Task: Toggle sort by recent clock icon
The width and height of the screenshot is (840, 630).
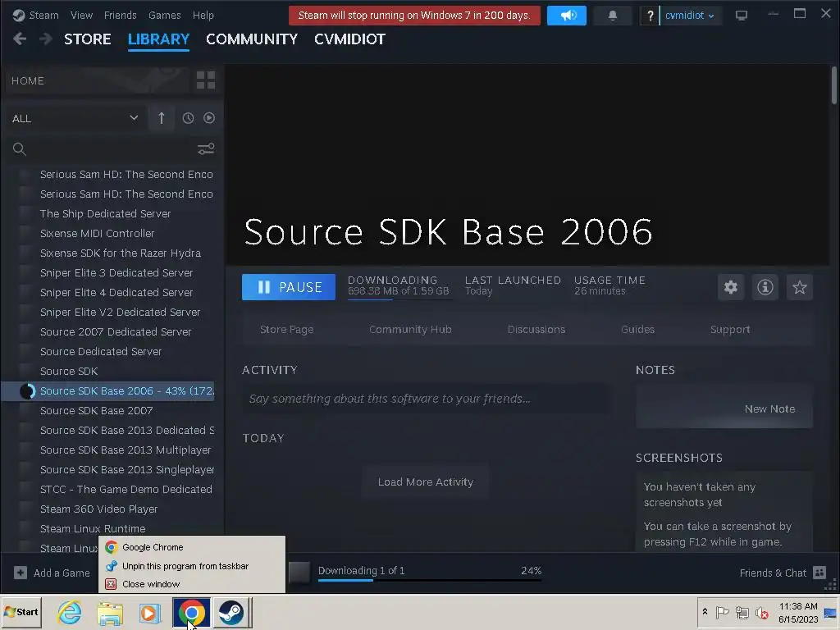Action: coord(188,118)
